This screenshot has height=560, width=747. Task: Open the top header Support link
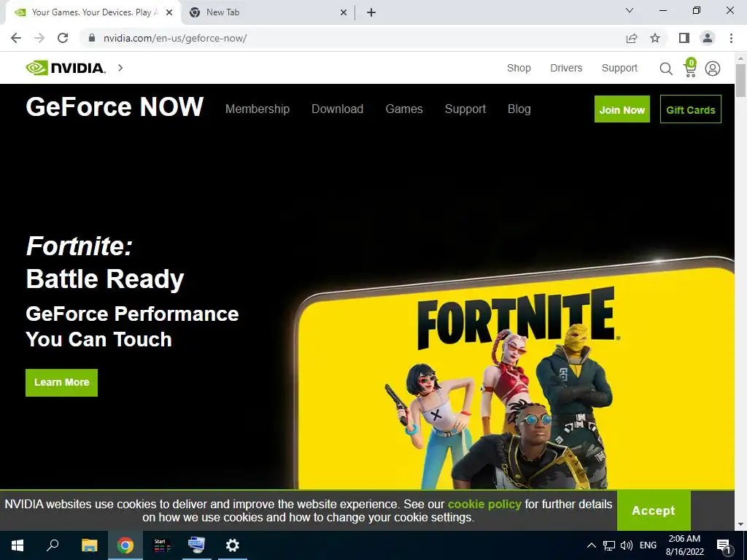point(619,68)
